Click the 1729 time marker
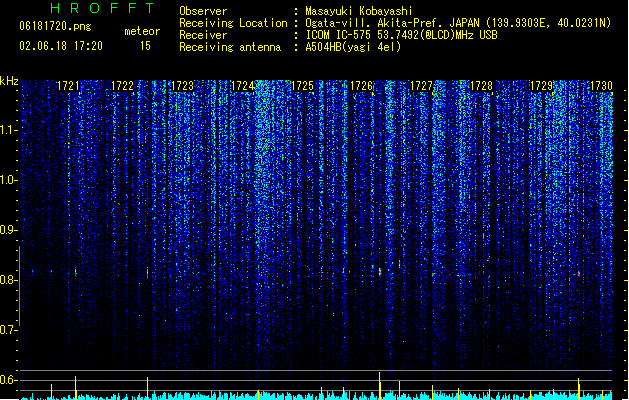629x400 pixels. (x=541, y=86)
